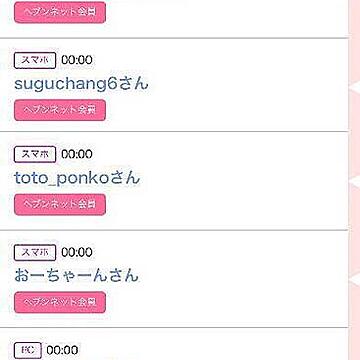
Task: Click スマホ badge above おーちゃーんさん
Action: (x=35, y=252)
